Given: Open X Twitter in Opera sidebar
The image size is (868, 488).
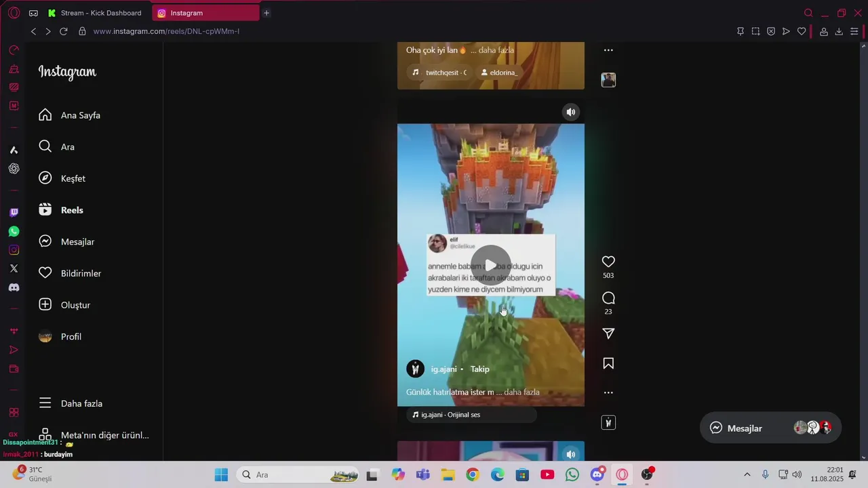Looking at the screenshot, I should coord(14,268).
